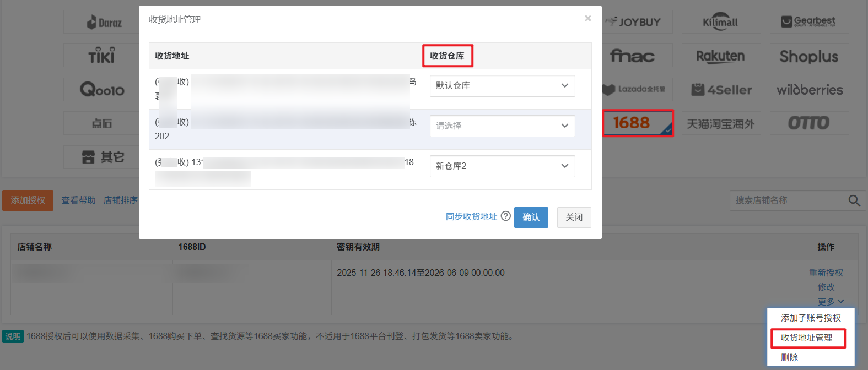Close the 收货地址管理 dialog with X

[588, 18]
